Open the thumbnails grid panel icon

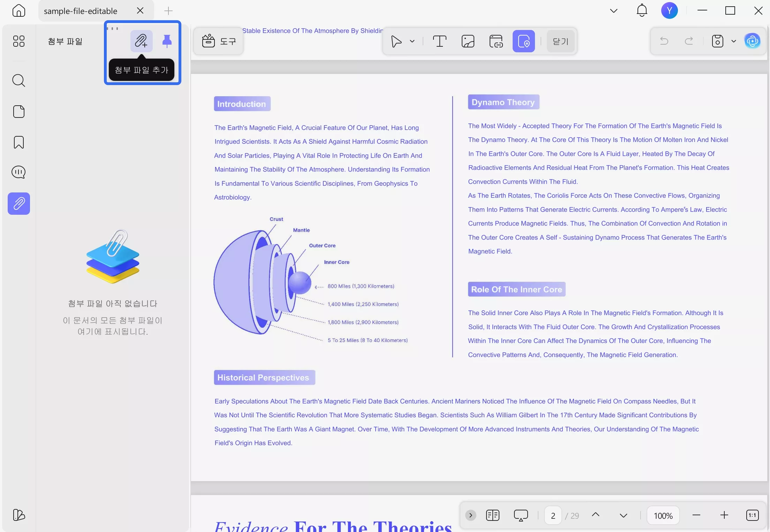tap(19, 41)
